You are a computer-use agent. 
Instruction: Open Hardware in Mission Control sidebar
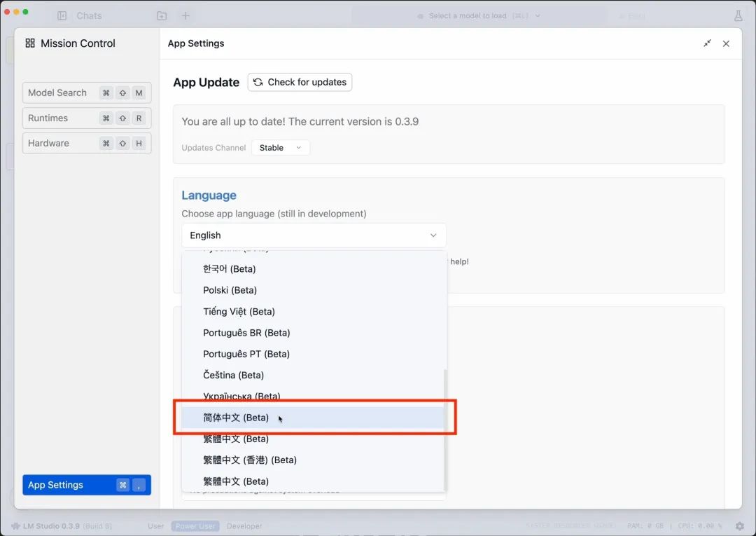(87, 144)
